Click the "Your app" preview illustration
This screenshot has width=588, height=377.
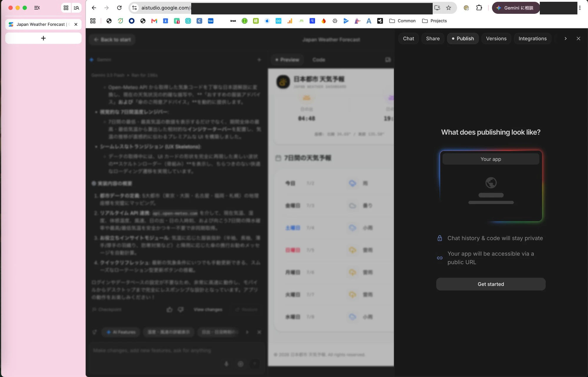coord(491,186)
